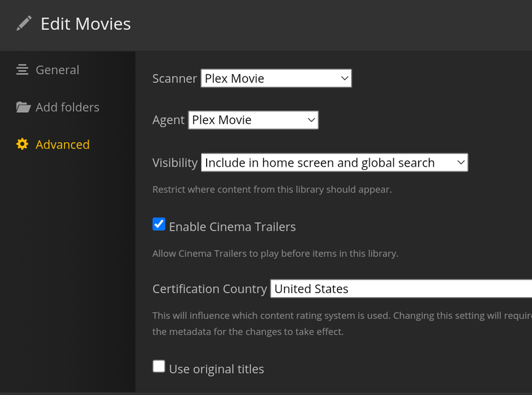
Task: Click the yellow Advanced gear icon
Action: [23, 144]
